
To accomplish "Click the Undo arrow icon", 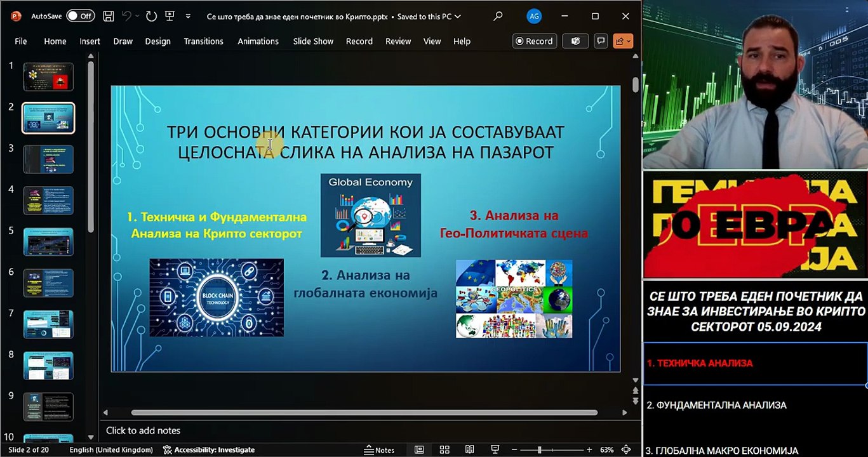I will click(x=126, y=16).
